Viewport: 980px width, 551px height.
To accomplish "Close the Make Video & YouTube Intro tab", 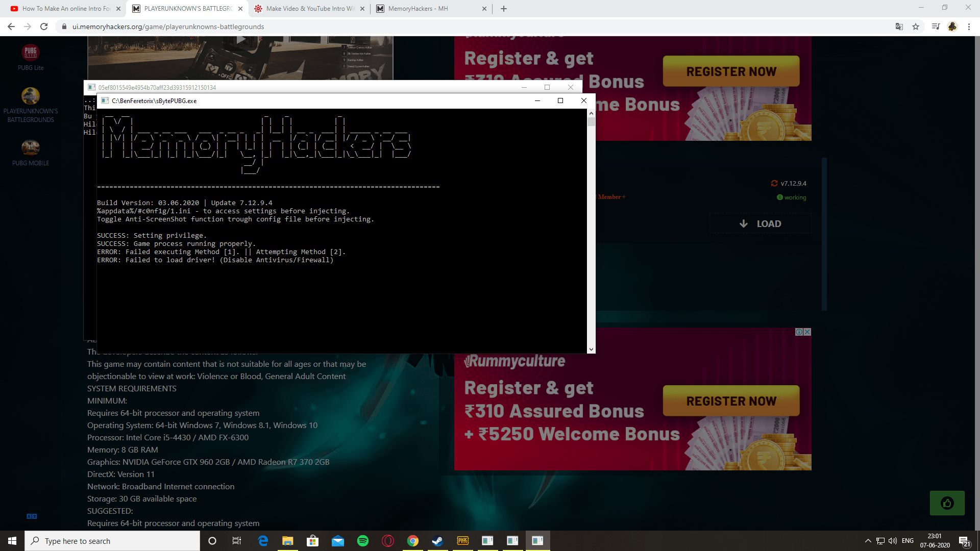I will tap(362, 9).
